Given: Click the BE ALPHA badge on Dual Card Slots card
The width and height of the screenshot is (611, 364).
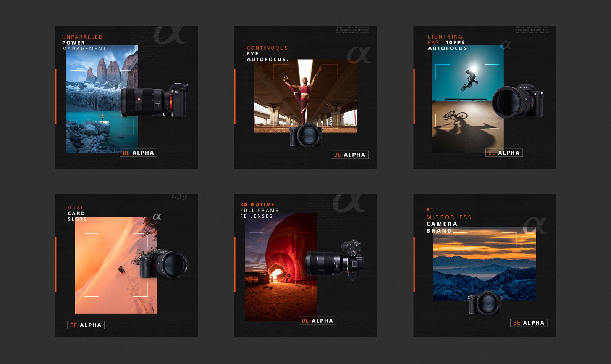Looking at the screenshot, I should pos(86,325).
